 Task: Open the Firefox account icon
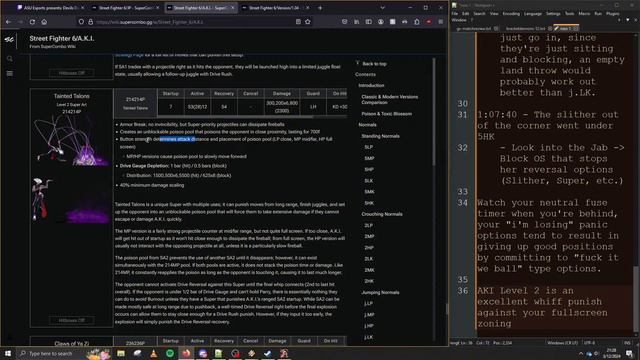tap(380, 22)
